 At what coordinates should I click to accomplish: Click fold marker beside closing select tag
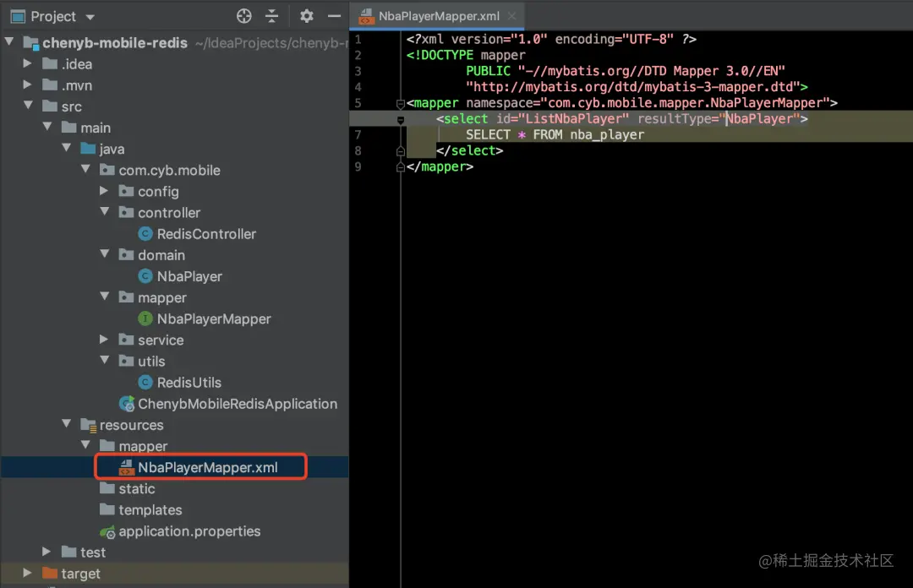click(400, 150)
